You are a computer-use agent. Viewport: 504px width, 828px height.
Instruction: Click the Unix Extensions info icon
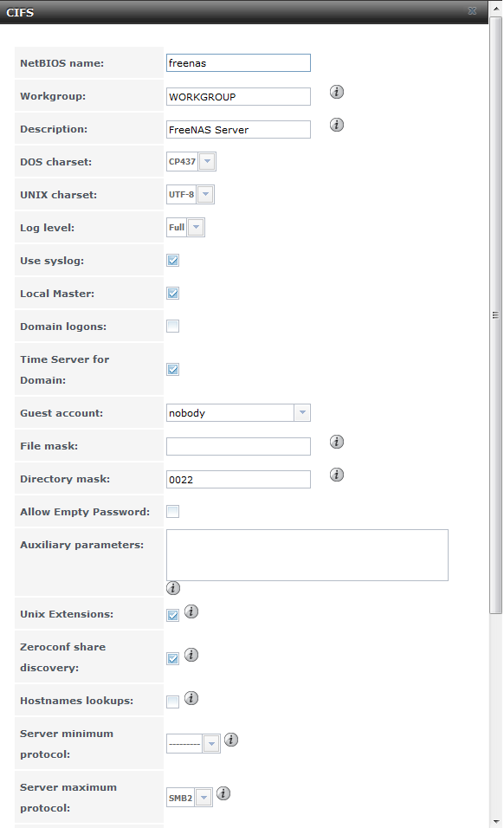(x=191, y=611)
